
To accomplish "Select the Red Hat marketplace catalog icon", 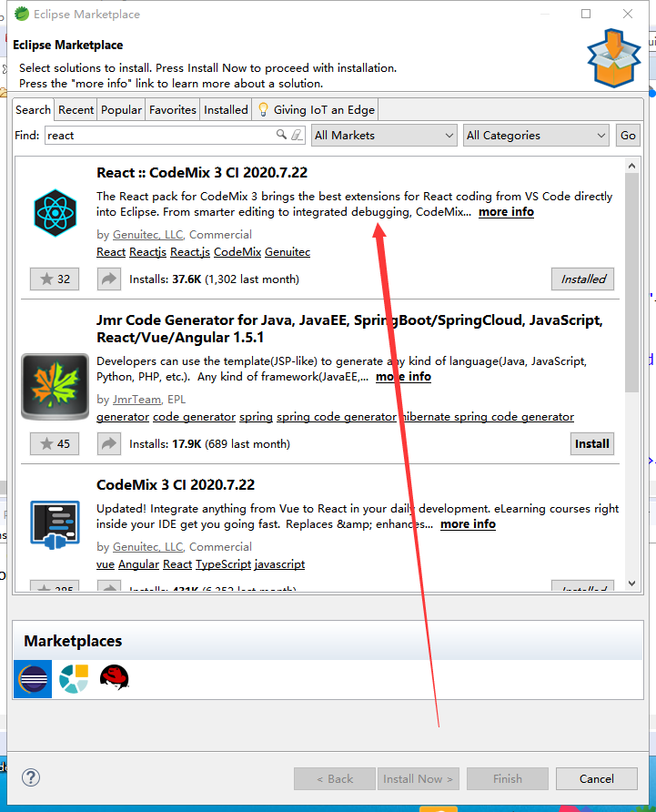I will pyautogui.click(x=114, y=678).
